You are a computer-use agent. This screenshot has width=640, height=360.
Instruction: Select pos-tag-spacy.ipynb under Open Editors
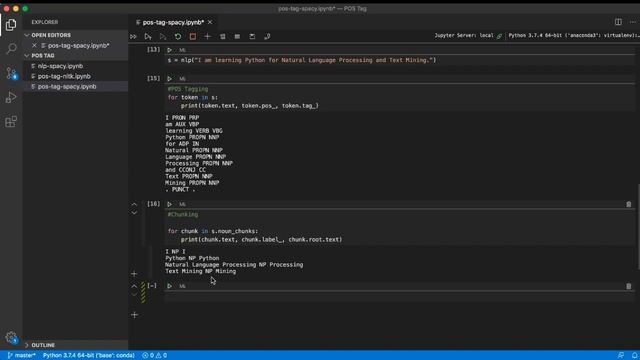coord(78,45)
